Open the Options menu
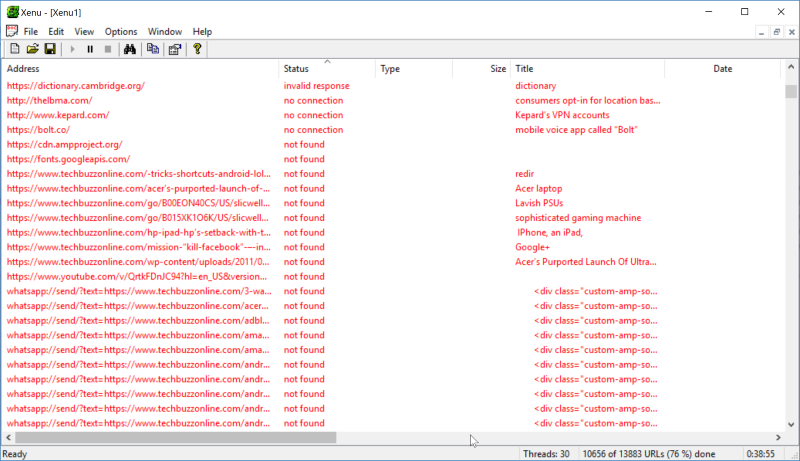Screen dimensions: 800x461 pyautogui.click(x=121, y=32)
